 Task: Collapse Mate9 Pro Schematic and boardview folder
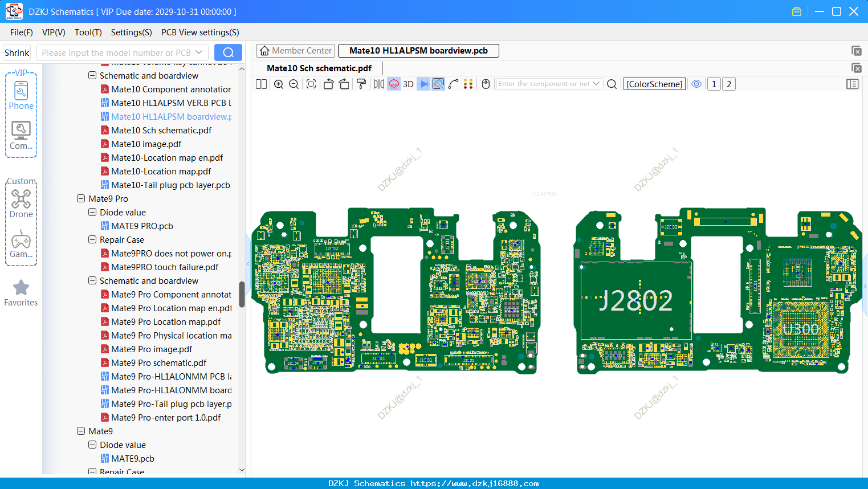pos(92,281)
